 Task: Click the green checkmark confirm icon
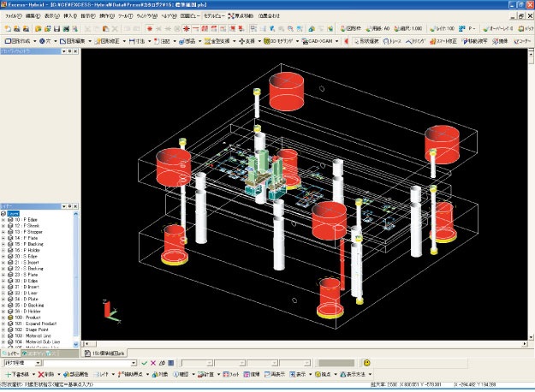pyautogui.click(x=144, y=363)
